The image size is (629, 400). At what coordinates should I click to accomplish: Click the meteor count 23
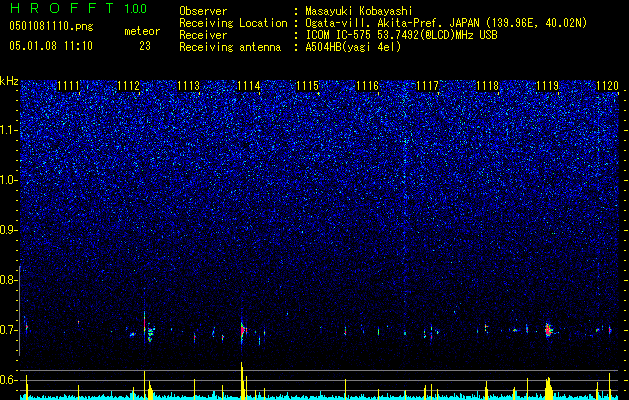point(145,46)
